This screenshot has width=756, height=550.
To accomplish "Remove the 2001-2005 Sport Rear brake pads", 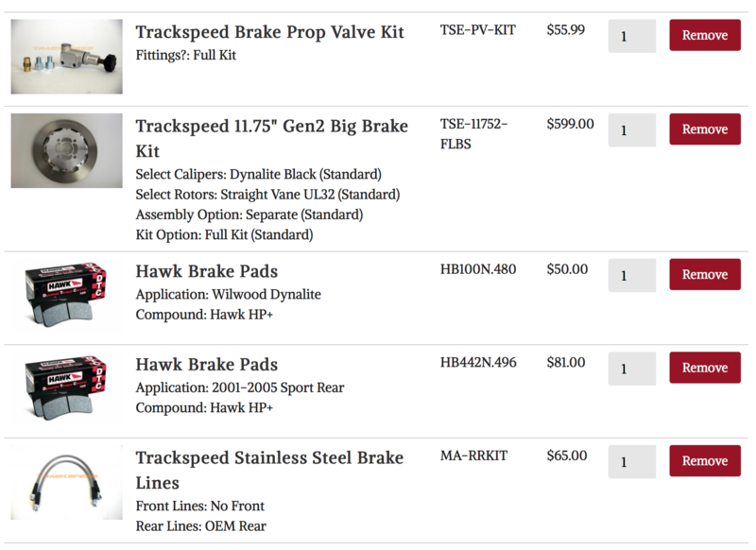I will coord(704,368).
